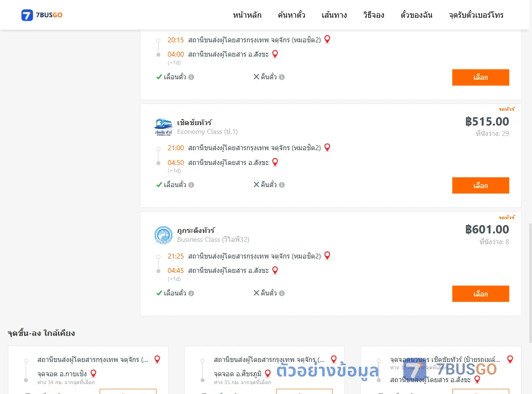Click the ฿601.00 price text

pyautogui.click(x=487, y=230)
